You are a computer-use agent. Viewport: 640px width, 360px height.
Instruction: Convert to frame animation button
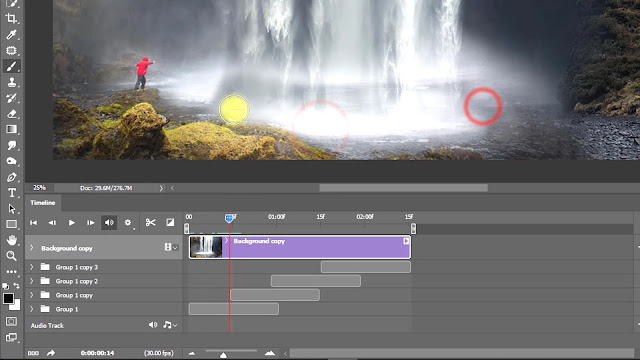(33, 353)
